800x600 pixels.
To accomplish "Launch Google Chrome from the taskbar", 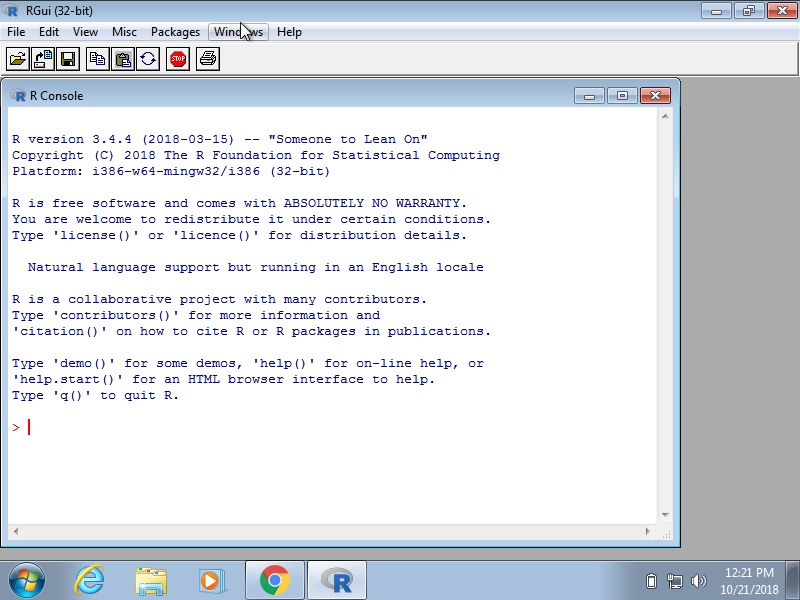I will 275,580.
